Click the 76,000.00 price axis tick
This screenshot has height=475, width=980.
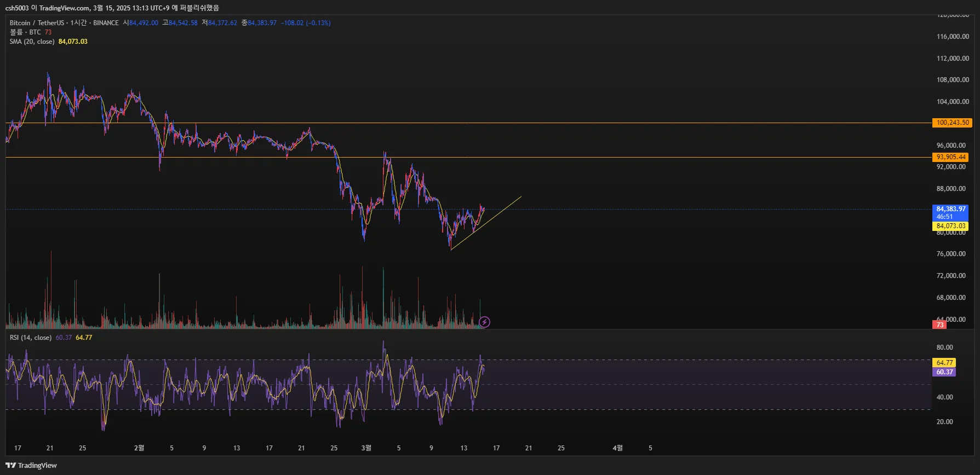pos(951,254)
